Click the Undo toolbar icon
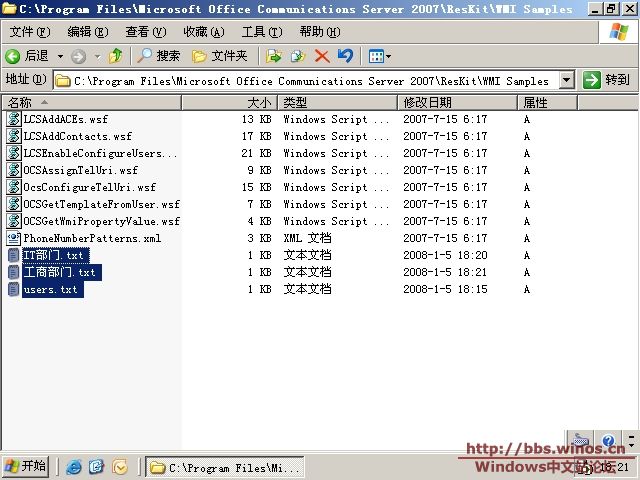Screen dimensions: 640x480 coord(345,56)
